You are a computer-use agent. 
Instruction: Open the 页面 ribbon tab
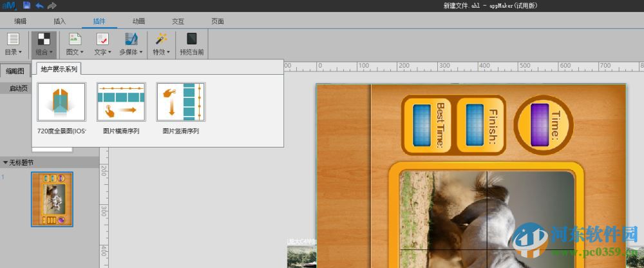(x=217, y=21)
